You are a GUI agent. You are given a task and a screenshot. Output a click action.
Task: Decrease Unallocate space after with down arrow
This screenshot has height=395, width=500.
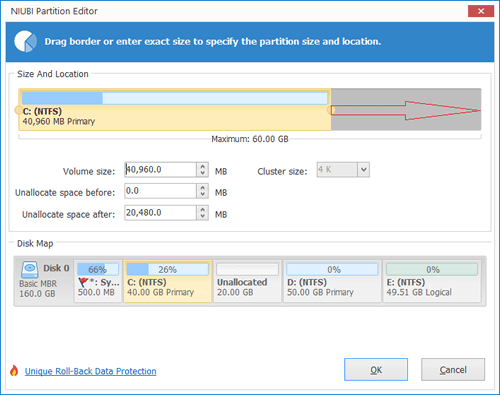[202, 216]
